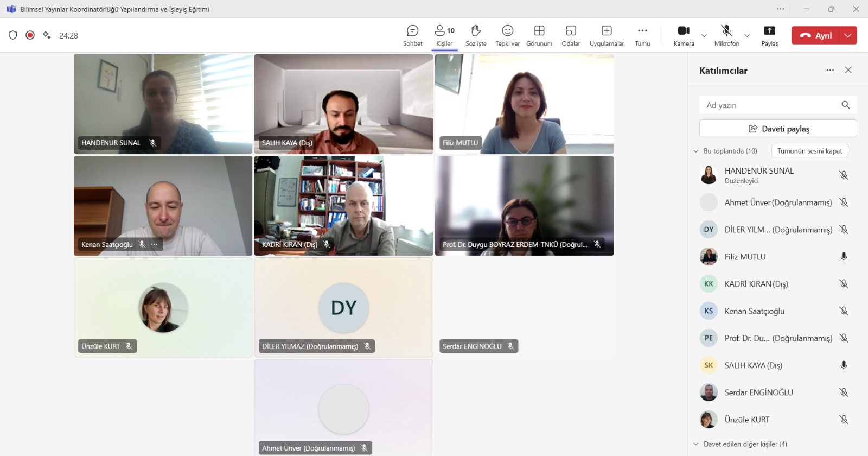Click the Ad yazın search field
Image resolution: width=868 pixels, height=456 pixels.
coord(770,105)
